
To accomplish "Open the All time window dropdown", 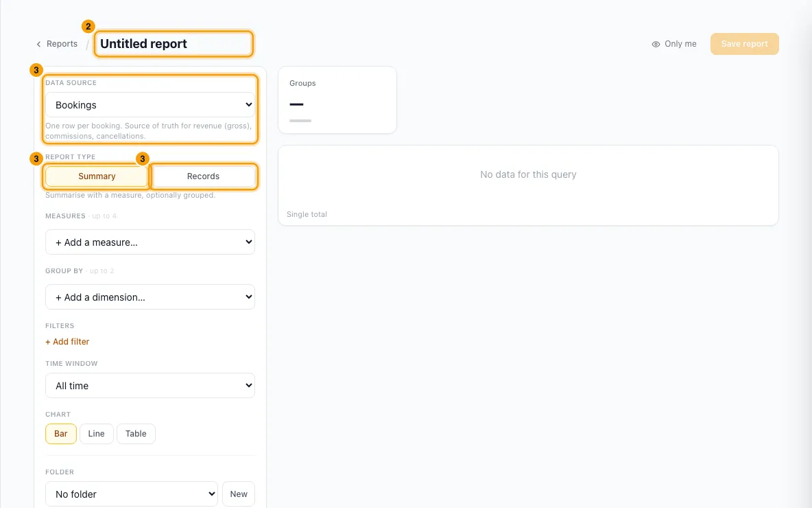I will [150, 386].
